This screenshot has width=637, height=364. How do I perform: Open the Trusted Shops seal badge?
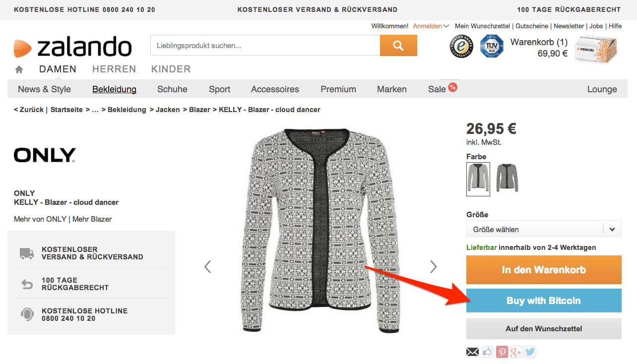pyautogui.click(x=461, y=47)
